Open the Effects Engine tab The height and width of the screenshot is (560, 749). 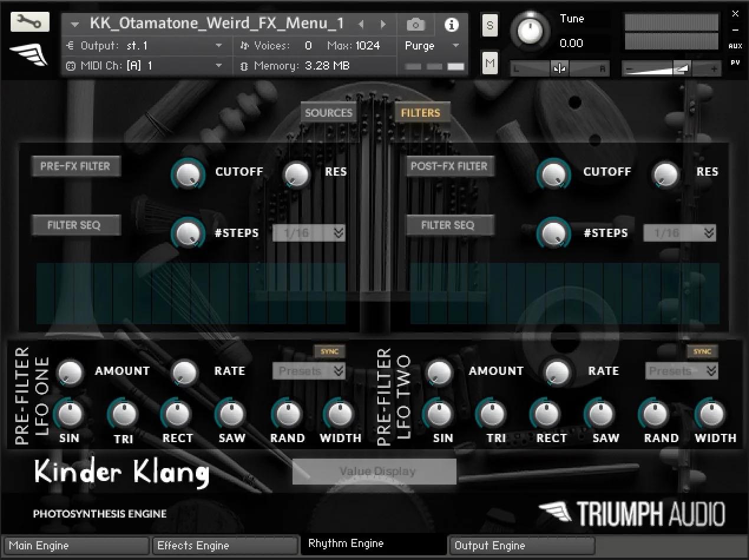(225, 545)
